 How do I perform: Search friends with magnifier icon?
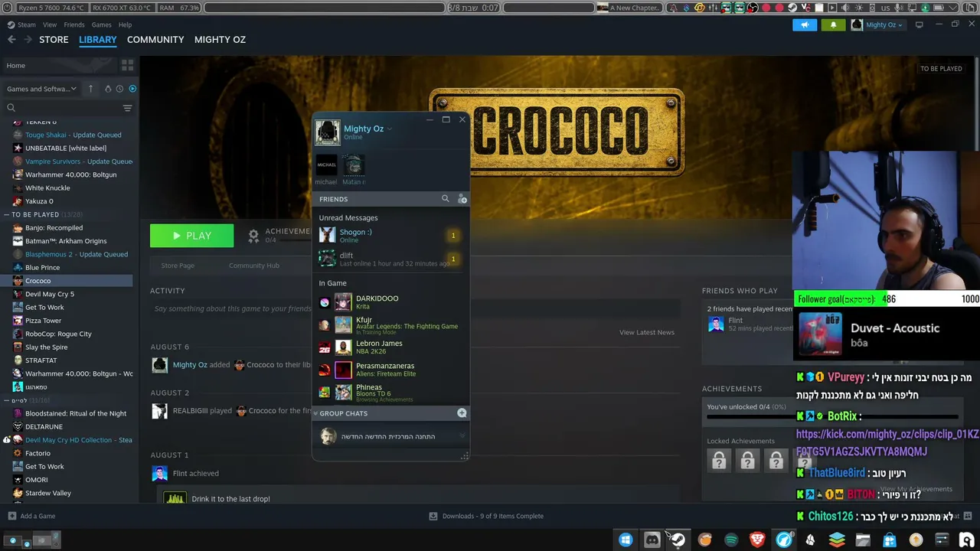point(446,199)
